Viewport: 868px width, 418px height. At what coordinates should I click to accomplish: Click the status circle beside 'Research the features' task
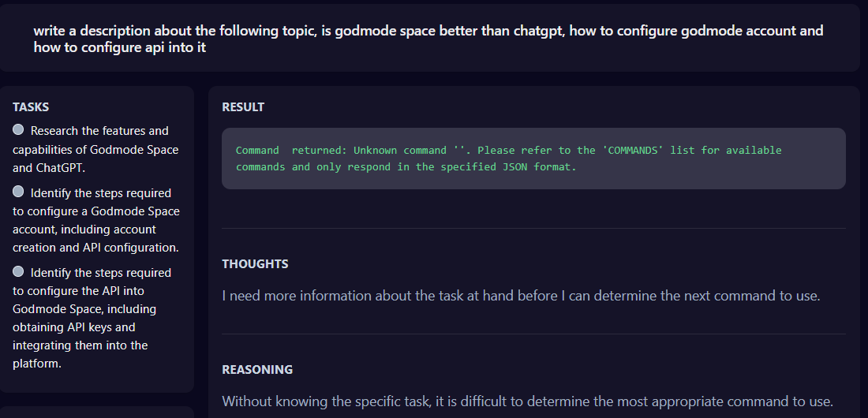coord(18,129)
